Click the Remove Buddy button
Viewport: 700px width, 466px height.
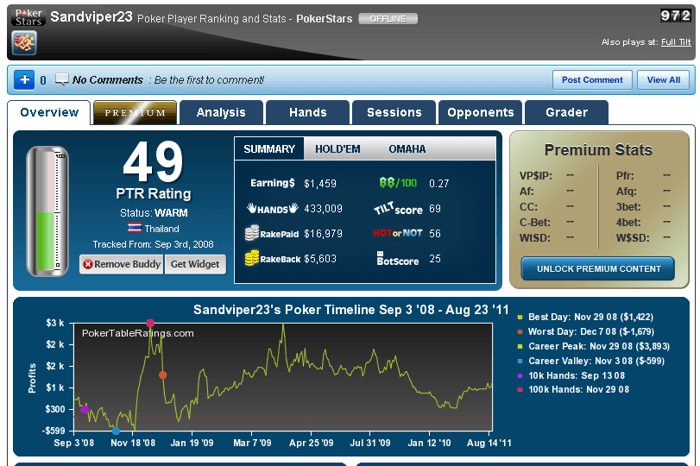pos(121,264)
